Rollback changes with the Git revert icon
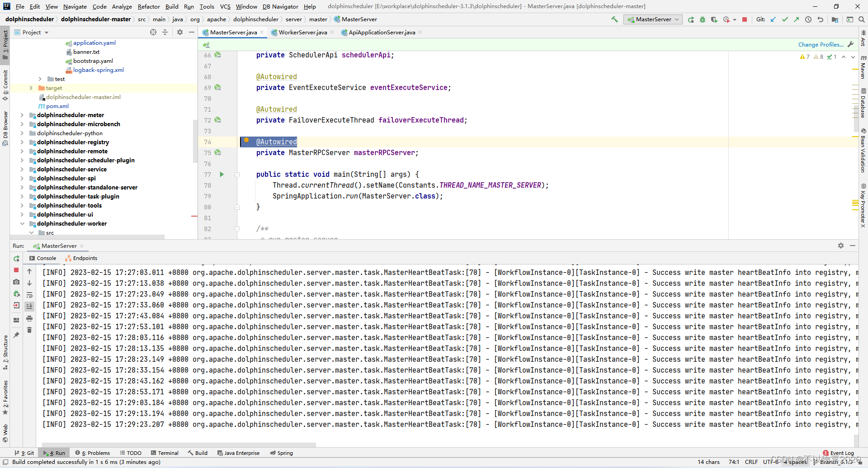 pos(820,19)
